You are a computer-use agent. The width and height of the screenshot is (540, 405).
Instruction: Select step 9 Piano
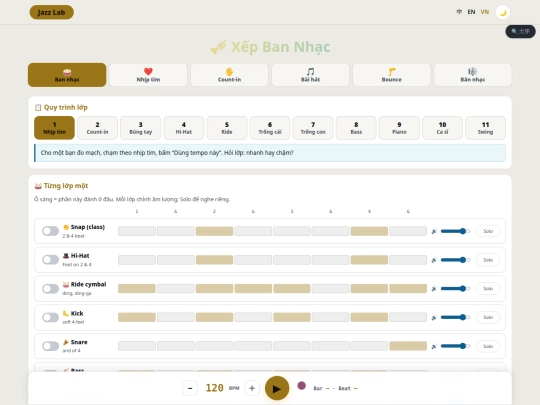pos(399,128)
